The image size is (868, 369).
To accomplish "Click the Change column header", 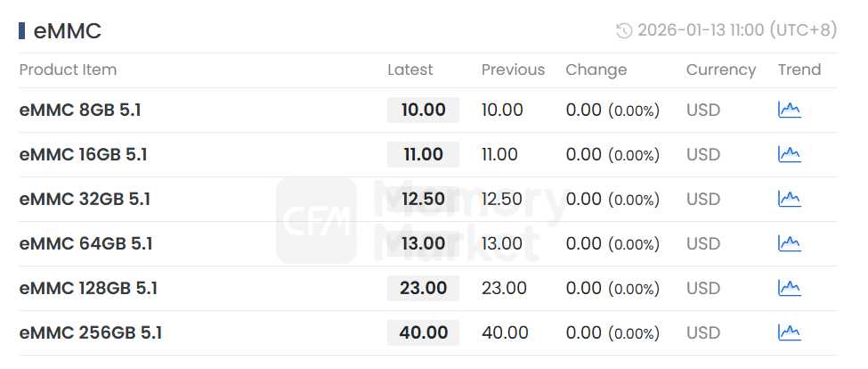I will (x=596, y=70).
